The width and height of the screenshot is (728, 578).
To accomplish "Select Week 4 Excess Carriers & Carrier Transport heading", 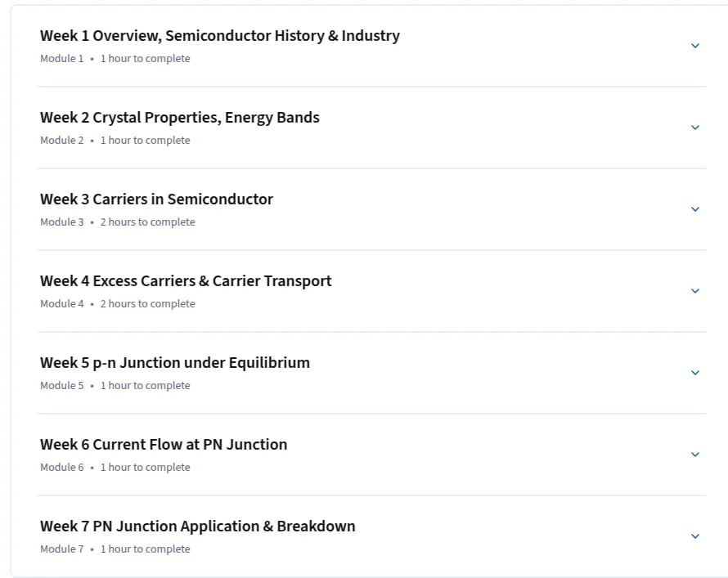I will (x=186, y=281).
